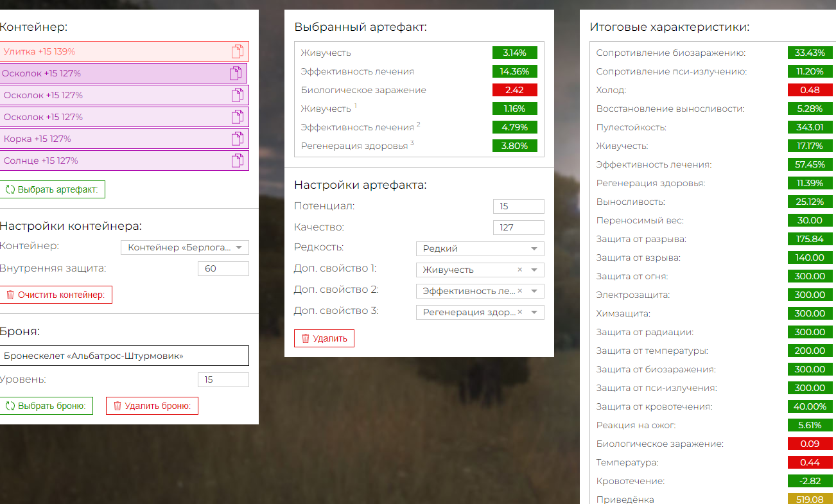Open the Контейнер «Берлога» dropdown

(185, 248)
